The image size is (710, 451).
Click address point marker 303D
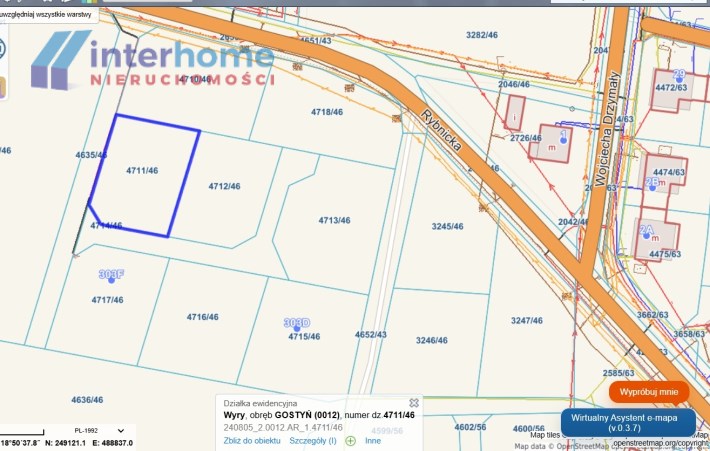(296, 324)
